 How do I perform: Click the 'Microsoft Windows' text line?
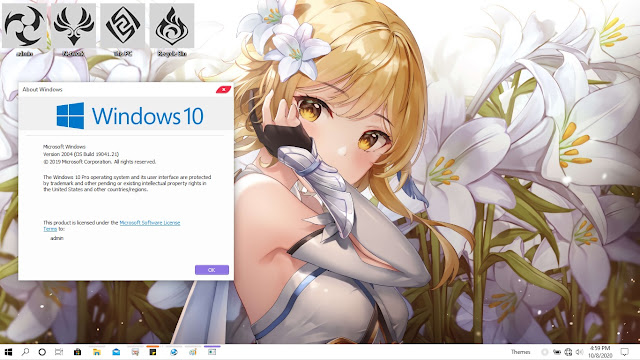coord(64,147)
